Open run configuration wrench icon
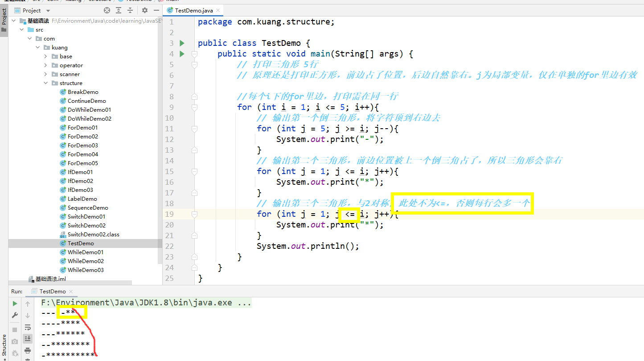Screen dimensions: 644x361 (x=15, y=315)
